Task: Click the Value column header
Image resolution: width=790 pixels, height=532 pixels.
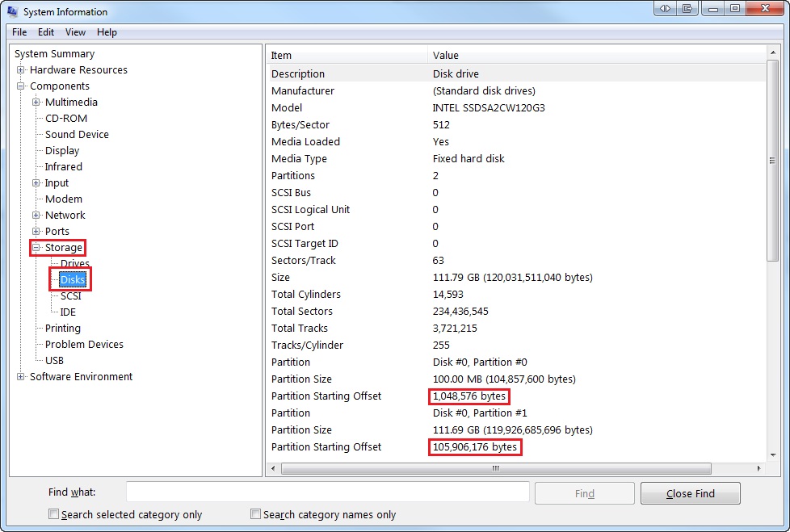Action: click(x=596, y=56)
